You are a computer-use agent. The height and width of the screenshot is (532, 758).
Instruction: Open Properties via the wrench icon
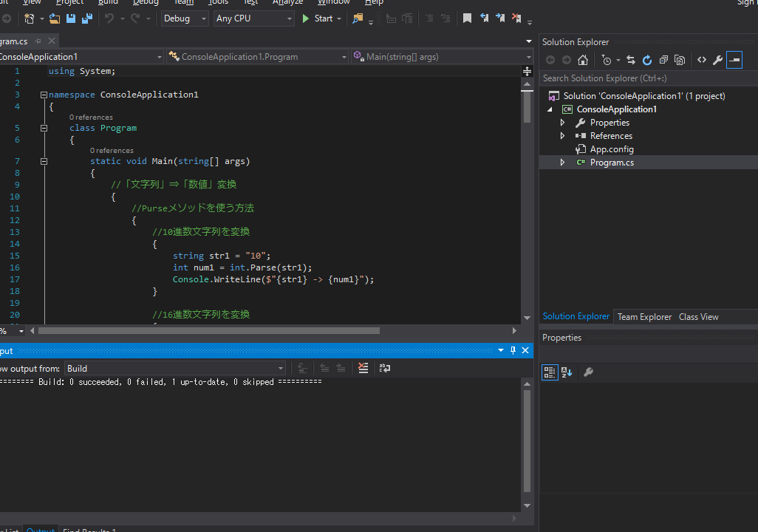click(x=717, y=60)
